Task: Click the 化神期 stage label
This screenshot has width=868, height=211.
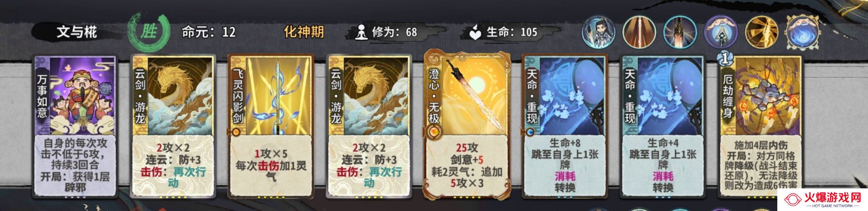Action: [304, 32]
